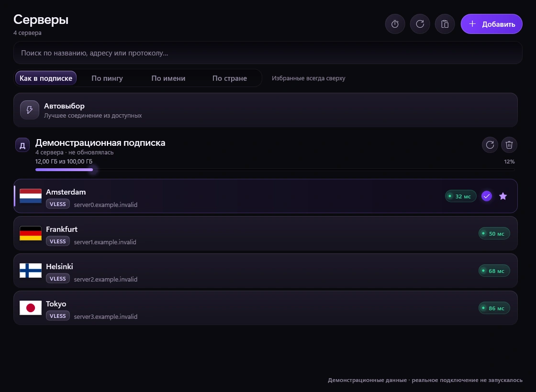Select the Как в подписке sort tab
This screenshot has width=536, height=392.
pos(46,78)
